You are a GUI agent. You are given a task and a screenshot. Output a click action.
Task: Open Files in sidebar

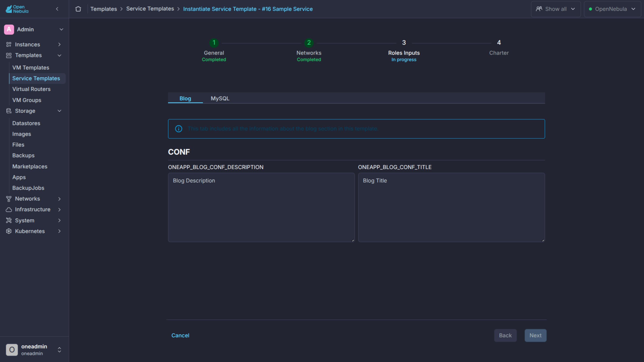pyautogui.click(x=18, y=145)
